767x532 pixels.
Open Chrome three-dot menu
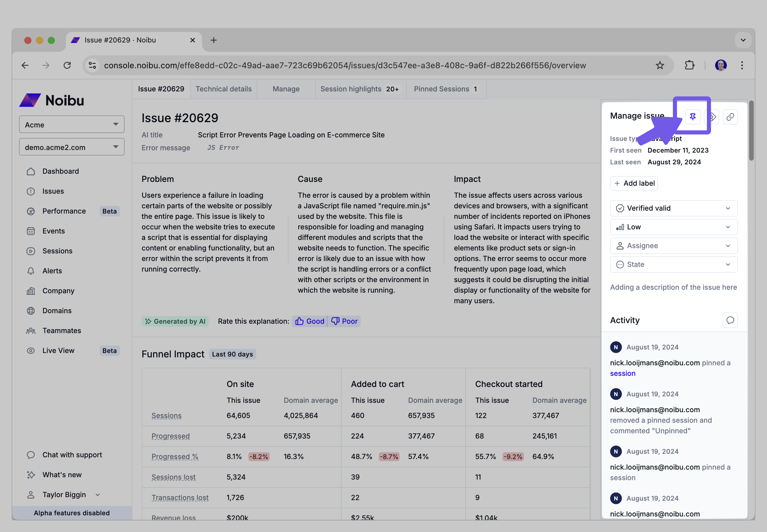[x=742, y=65]
